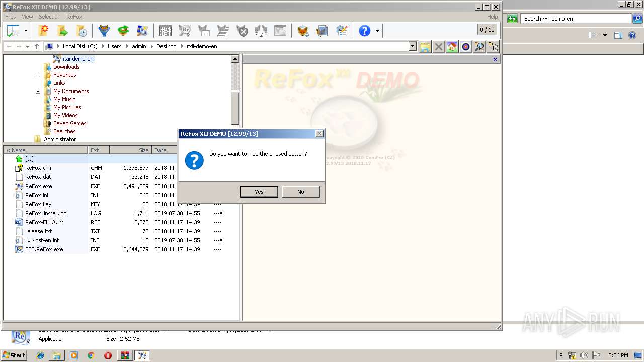Screen dimensions: 644x362
Task: Click the home folder icon
Action: pyautogui.click(x=452, y=47)
